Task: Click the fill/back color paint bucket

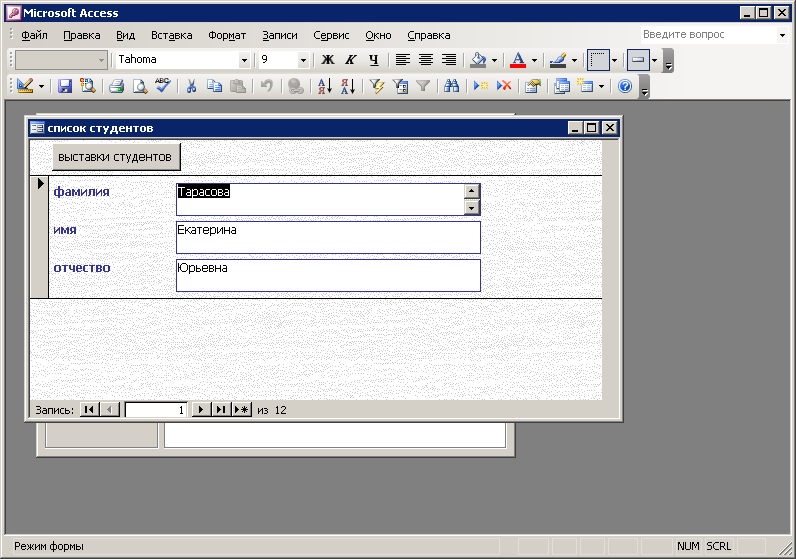Action: pyautogui.click(x=478, y=60)
